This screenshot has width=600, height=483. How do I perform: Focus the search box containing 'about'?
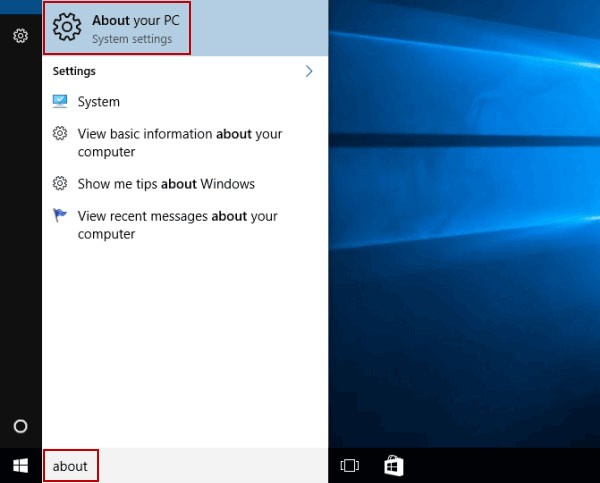tap(71, 466)
